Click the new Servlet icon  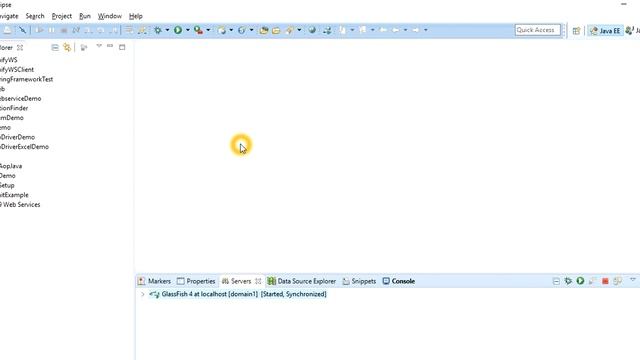click(x=242, y=30)
